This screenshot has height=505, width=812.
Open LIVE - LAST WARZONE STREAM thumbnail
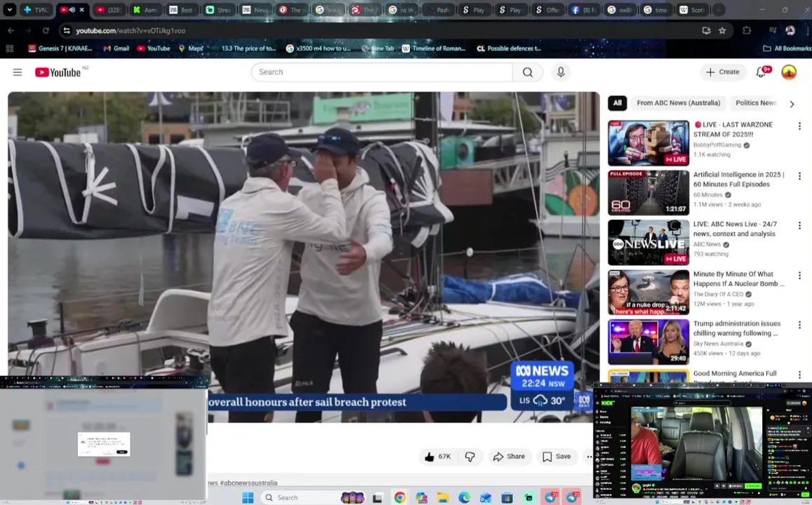648,143
